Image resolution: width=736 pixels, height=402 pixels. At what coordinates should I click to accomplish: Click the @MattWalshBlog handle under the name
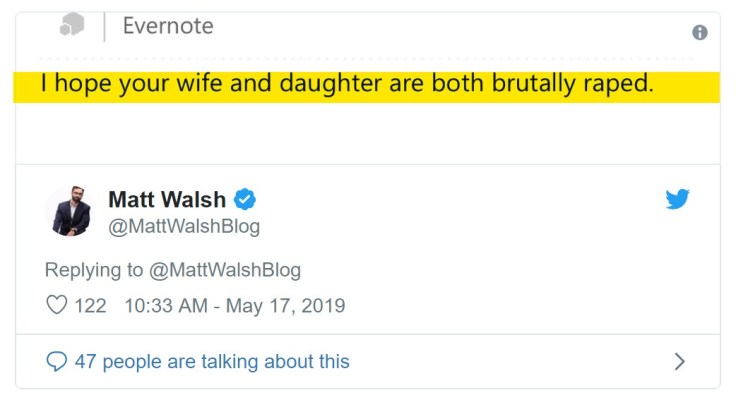(183, 227)
